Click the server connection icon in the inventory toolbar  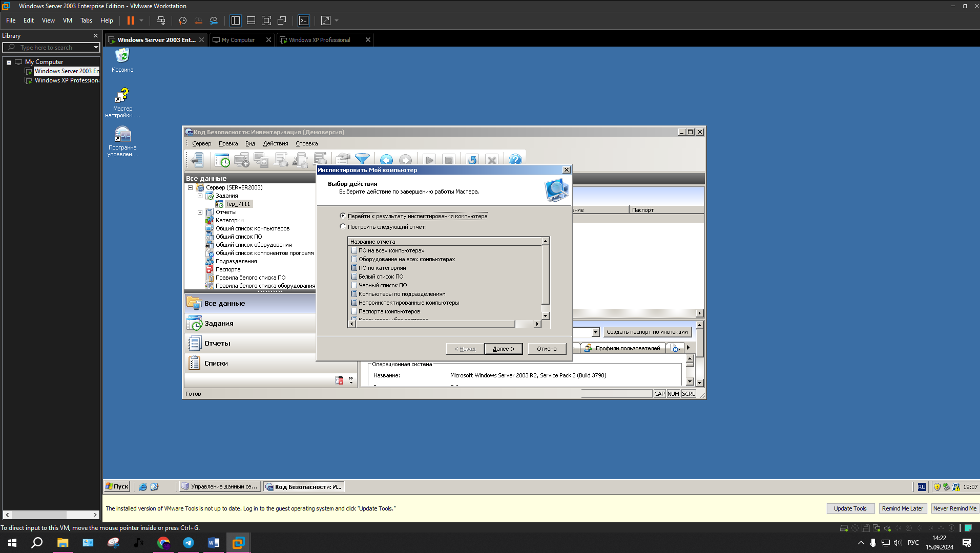coord(197,160)
